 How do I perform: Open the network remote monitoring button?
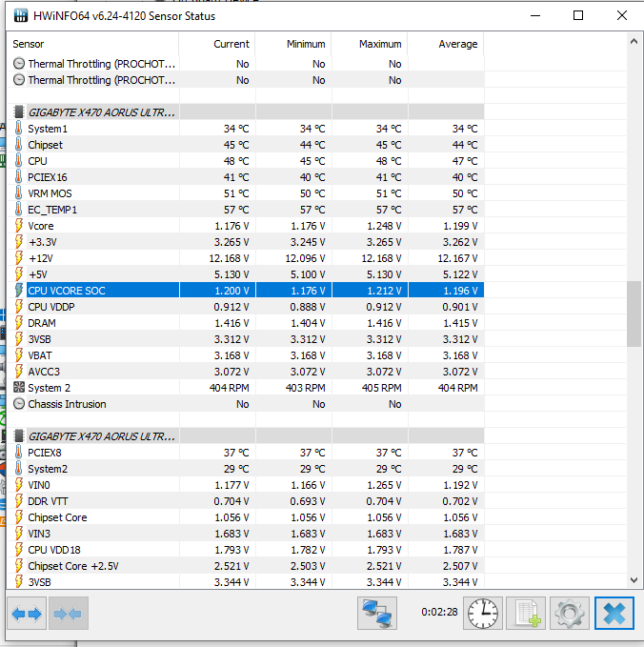point(377,613)
